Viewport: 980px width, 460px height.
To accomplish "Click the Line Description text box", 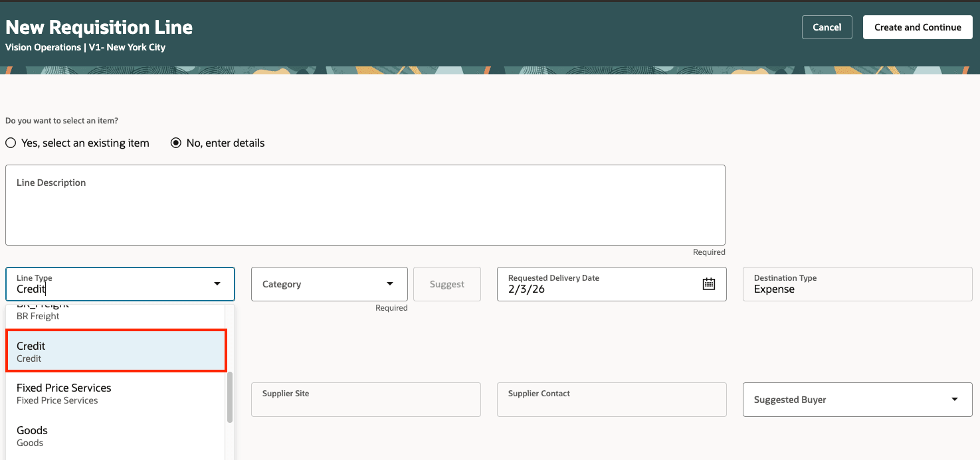I will click(365, 204).
